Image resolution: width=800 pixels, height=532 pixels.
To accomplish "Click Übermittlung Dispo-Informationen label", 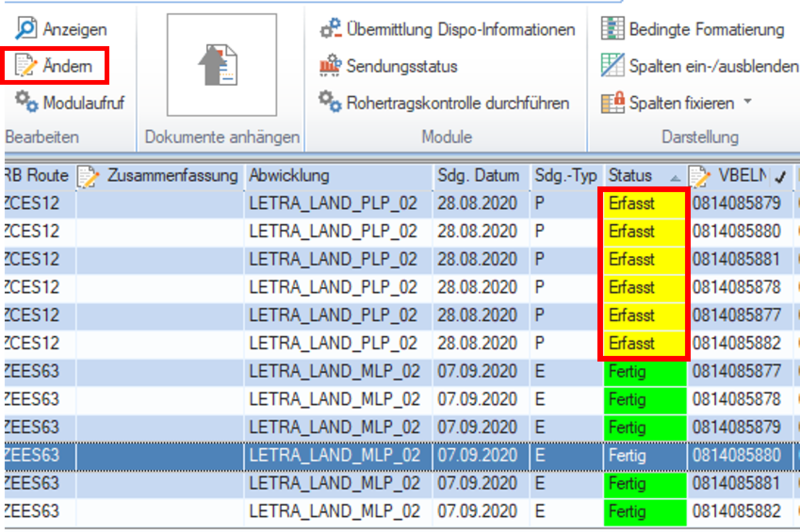I will coord(461,30).
